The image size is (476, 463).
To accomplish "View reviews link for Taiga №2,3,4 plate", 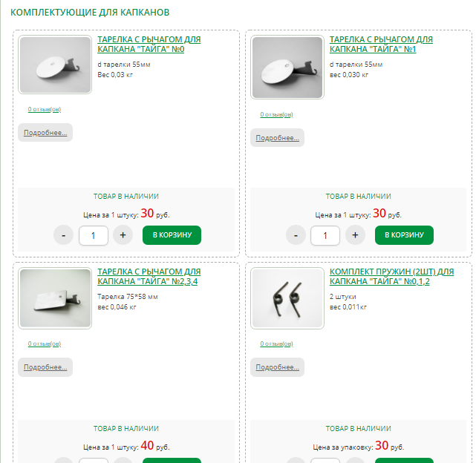I will click(45, 344).
